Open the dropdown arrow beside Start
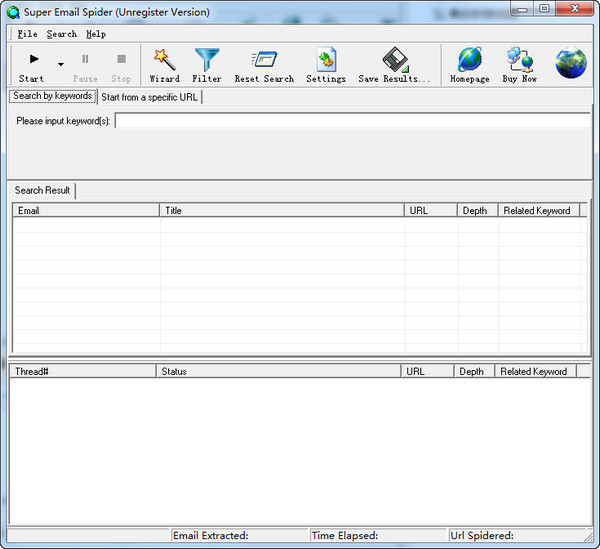 tap(60, 65)
